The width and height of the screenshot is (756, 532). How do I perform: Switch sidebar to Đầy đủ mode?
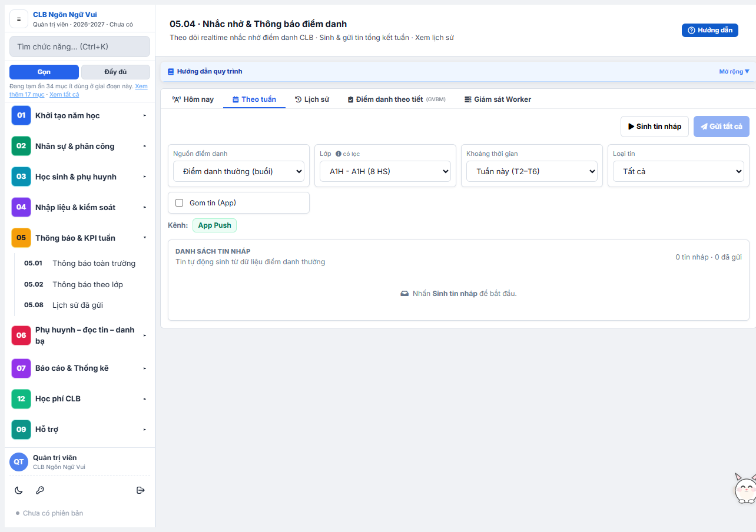[x=115, y=72]
